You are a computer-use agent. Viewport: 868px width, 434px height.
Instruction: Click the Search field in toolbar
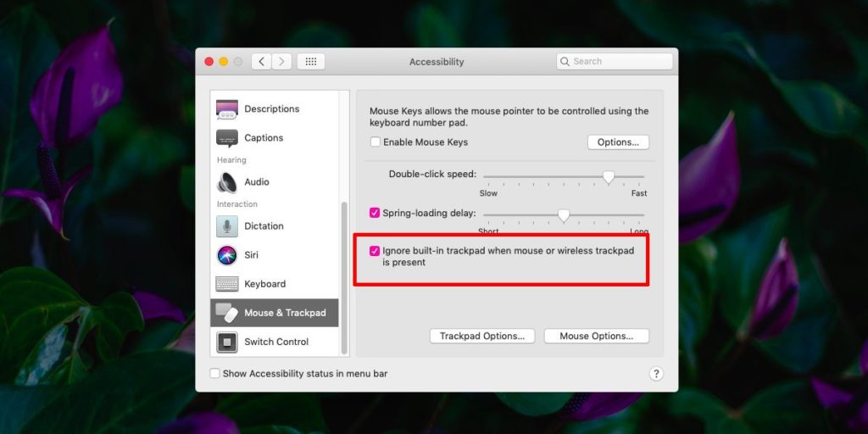pos(615,62)
